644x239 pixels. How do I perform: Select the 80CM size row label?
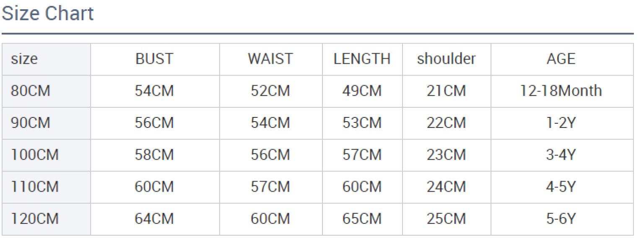coord(31,91)
